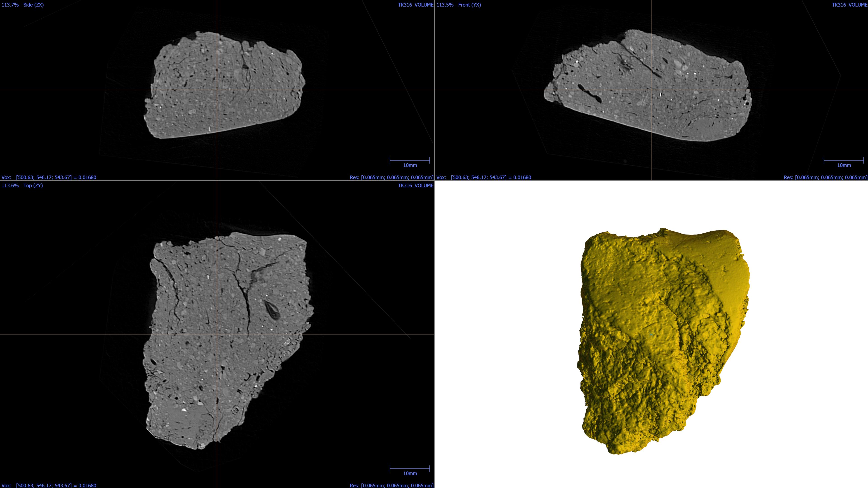
Task: Click the 113.6% zoom label in Top view
Action: [10, 185]
